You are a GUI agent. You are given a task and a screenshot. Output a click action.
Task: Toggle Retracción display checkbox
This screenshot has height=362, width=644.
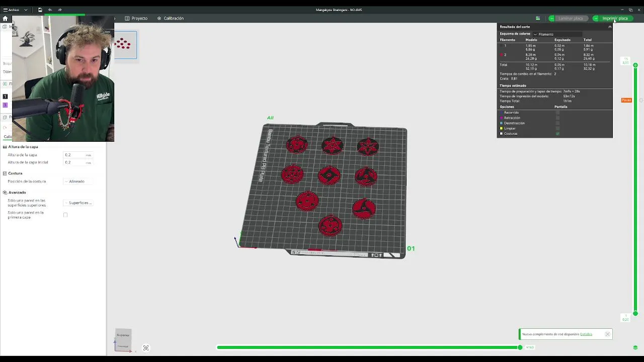tap(557, 118)
